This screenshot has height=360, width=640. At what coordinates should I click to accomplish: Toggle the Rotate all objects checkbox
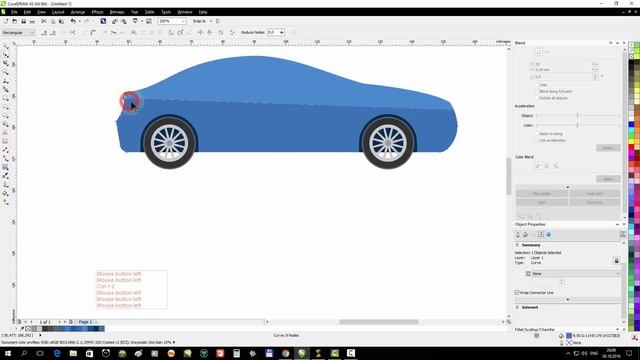click(x=536, y=98)
